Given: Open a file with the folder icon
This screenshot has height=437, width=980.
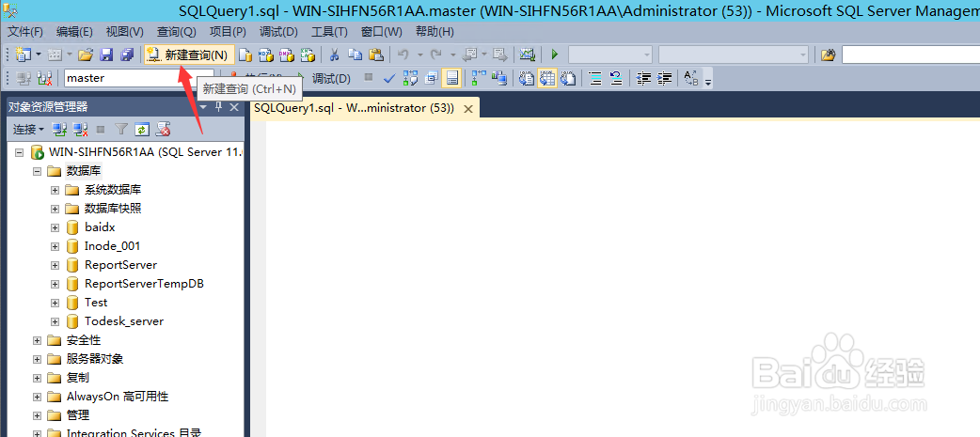Looking at the screenshot, I should (86, 55).
